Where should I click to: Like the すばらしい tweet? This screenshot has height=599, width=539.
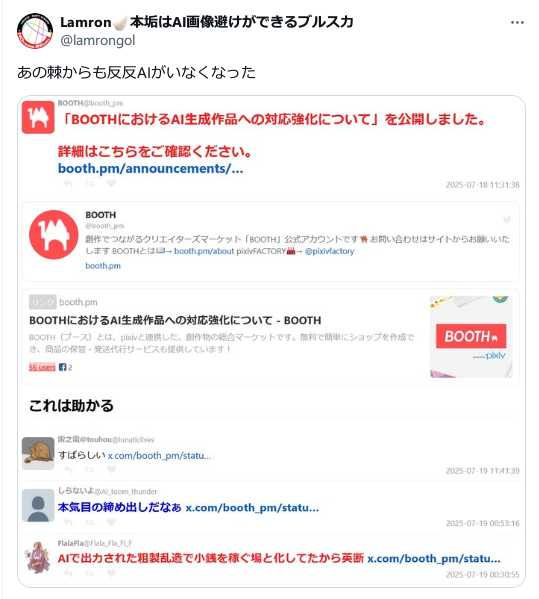tap(111, 469)
